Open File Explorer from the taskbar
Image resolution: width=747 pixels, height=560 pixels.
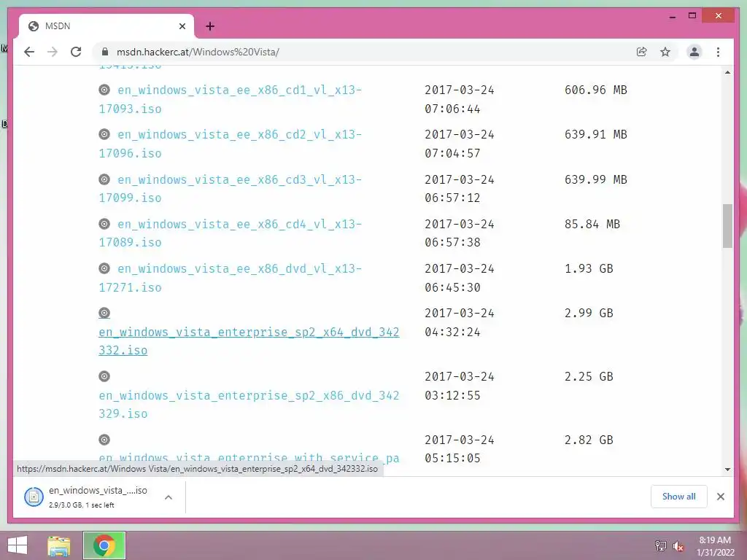[58, 545]
